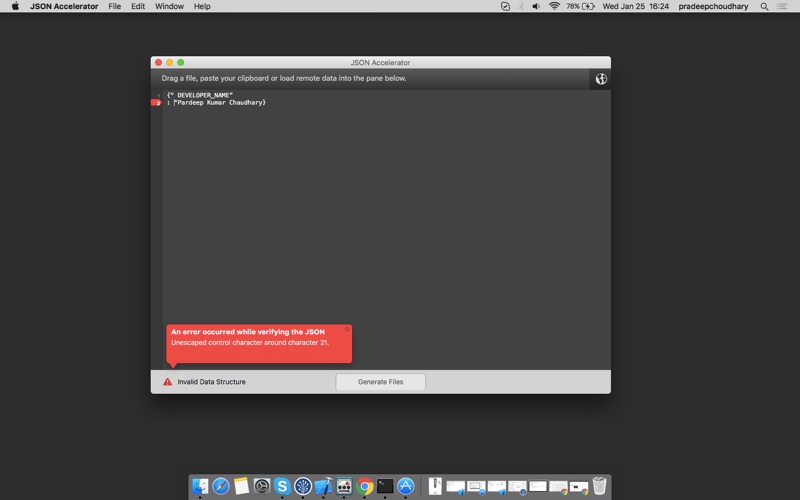Viewport: 800px width, 500px height.
Task: Click the Bluetooth icon in the menu bar
Action: (x=521, y=6)
